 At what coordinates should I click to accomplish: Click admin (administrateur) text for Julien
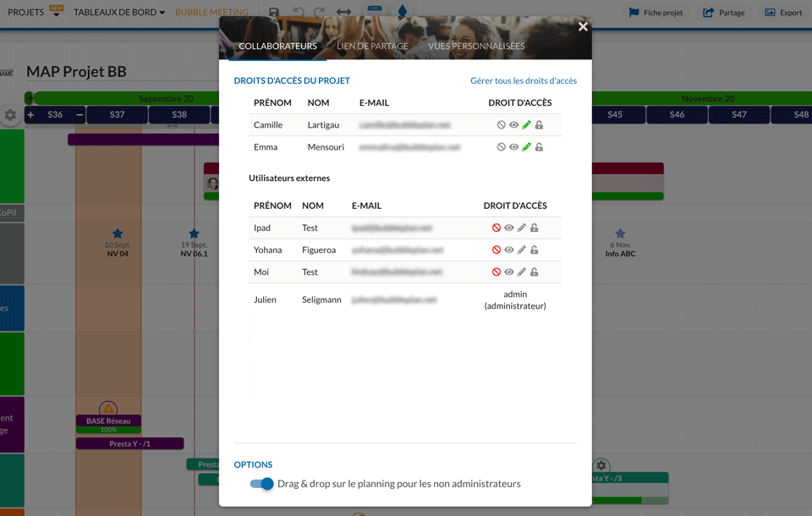click(x=515, y=300)
